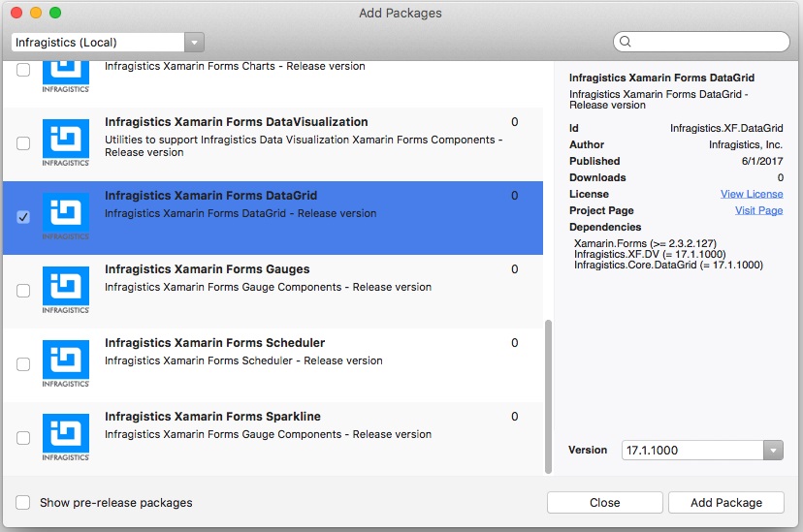Click the Infragistics icon of the Scheduler package
The image size is (803, 532).
coord(66,363)
